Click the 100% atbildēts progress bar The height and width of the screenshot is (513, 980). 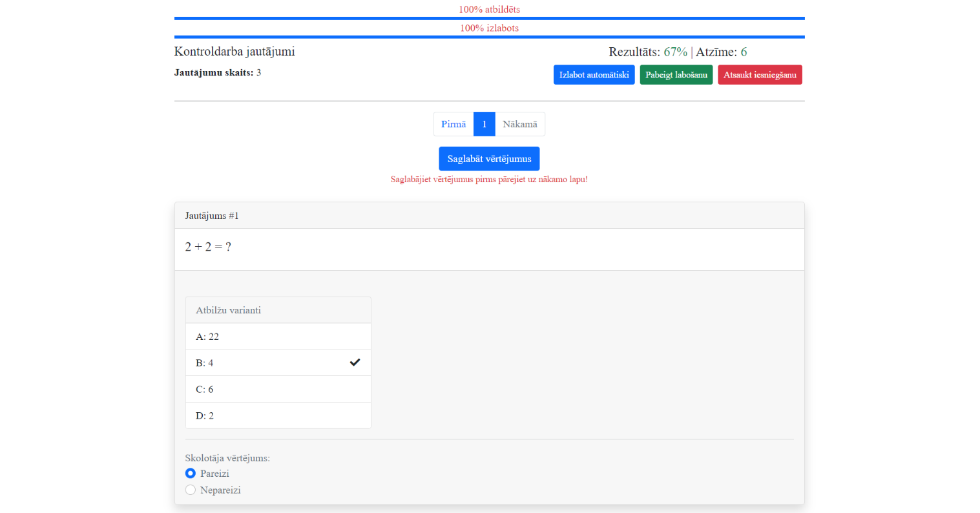click(x=489, y=18)
